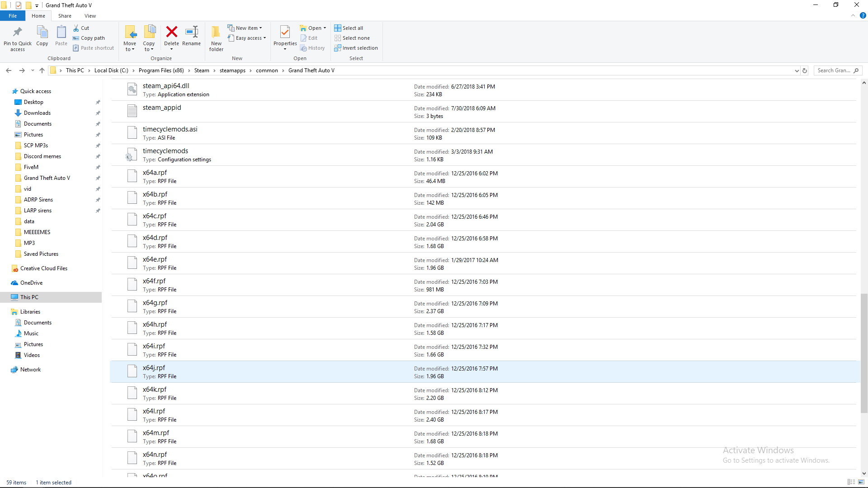
Task: Click the steam_api64.dll file icon
Action: (132, 89)
